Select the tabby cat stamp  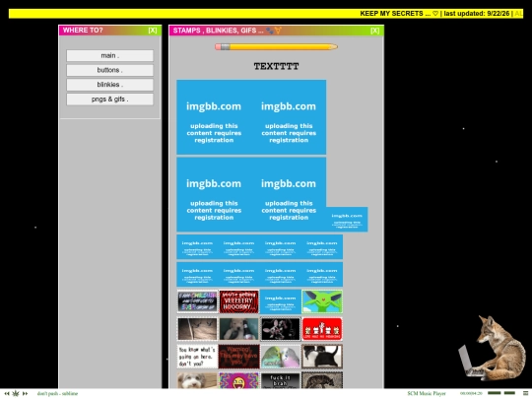322,380
